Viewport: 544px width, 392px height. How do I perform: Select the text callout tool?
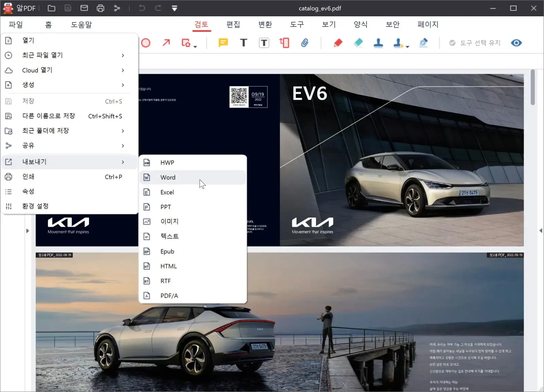[x=284, y=43]
